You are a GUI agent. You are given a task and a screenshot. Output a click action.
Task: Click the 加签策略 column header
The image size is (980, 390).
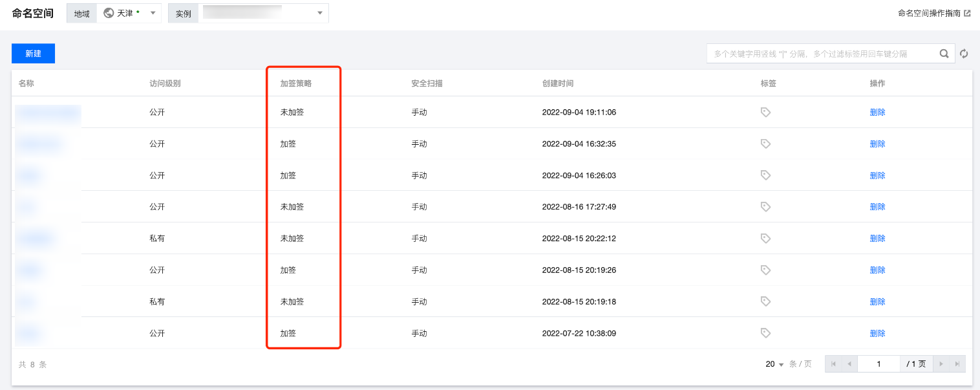(295, 83)
